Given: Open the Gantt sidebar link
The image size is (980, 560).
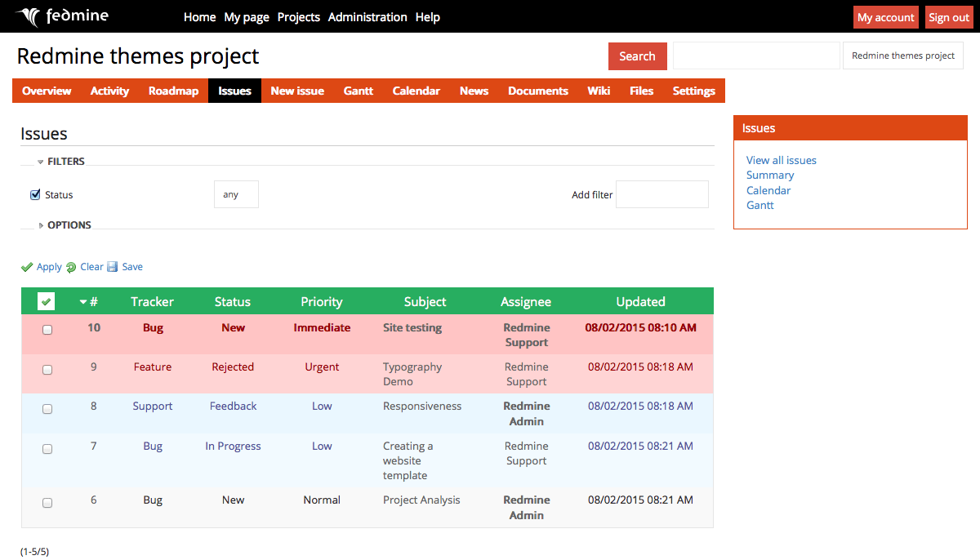Looking at the screenshot, I should (760, 205).
